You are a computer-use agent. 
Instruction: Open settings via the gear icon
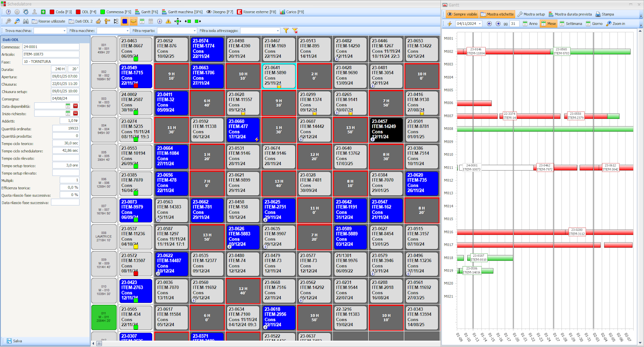point(17,12)
